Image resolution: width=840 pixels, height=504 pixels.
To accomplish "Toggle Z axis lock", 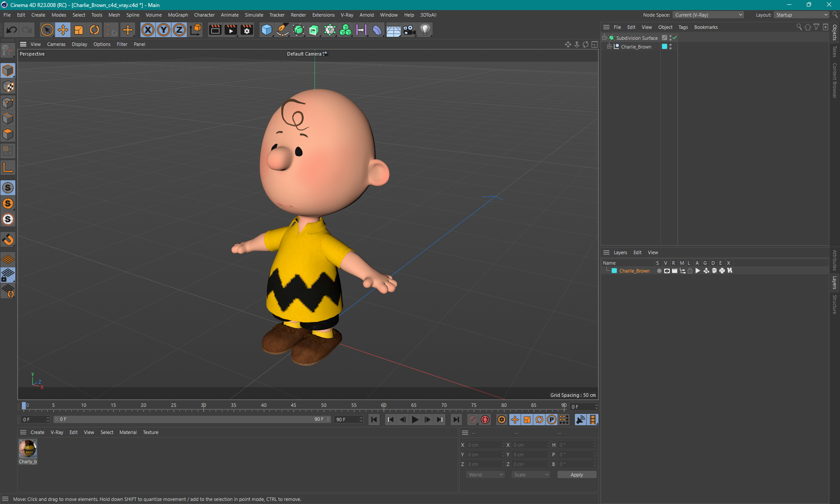I will pos(179,30).
